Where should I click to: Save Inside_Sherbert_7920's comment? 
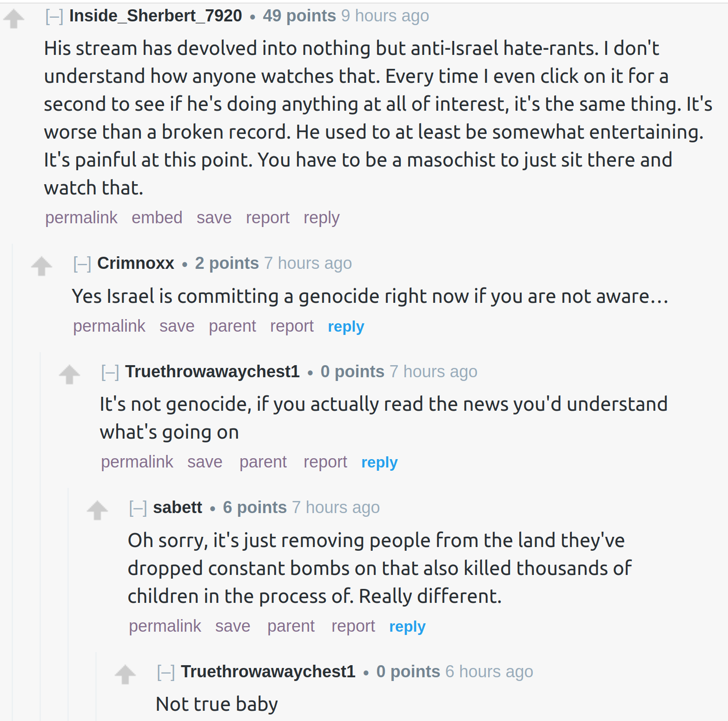(214, 218)
